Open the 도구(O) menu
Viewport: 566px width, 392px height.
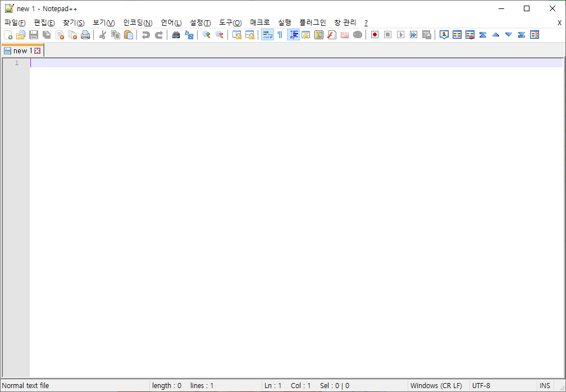pyautogui.click(x=230, y=23)
